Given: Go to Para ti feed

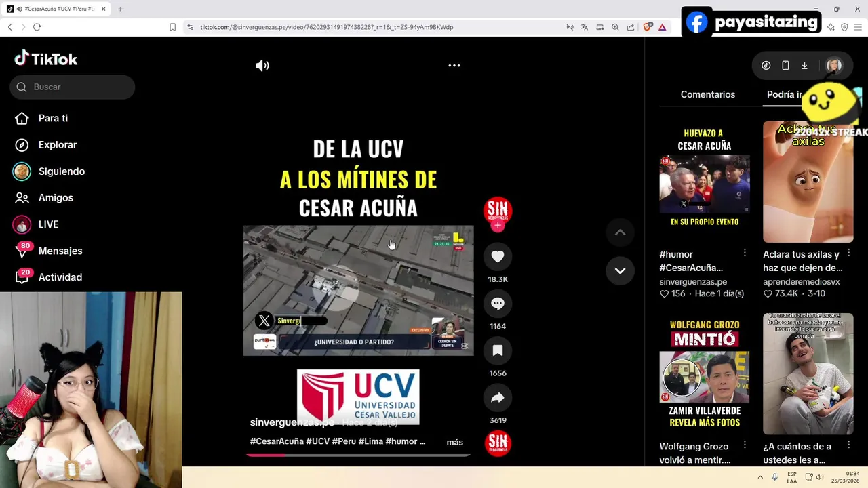Looking at the screenshot, I should tap(53, 118).
